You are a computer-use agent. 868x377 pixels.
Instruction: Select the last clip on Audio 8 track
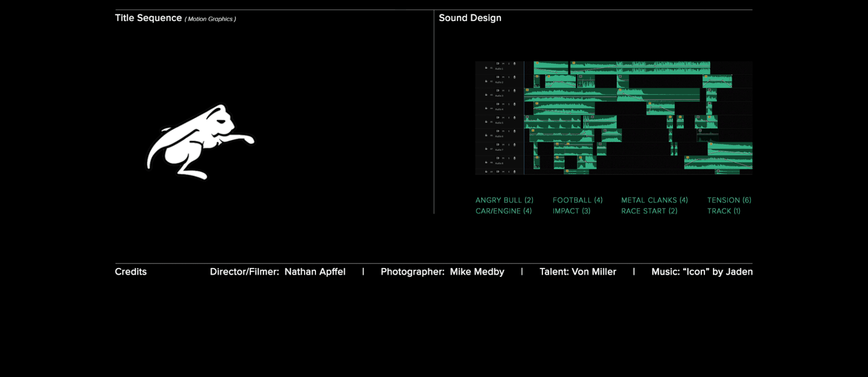point(718,162)
